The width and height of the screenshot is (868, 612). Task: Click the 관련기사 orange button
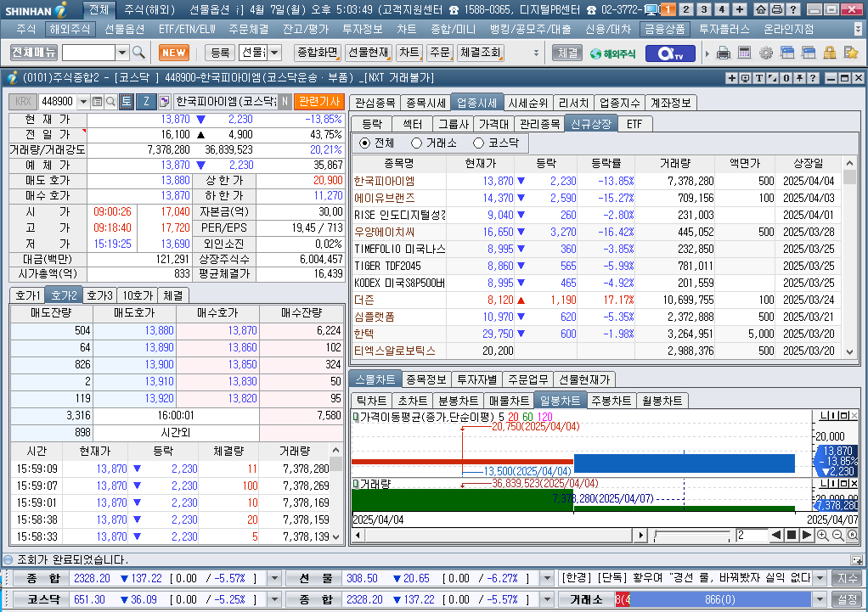pos(319,101)
